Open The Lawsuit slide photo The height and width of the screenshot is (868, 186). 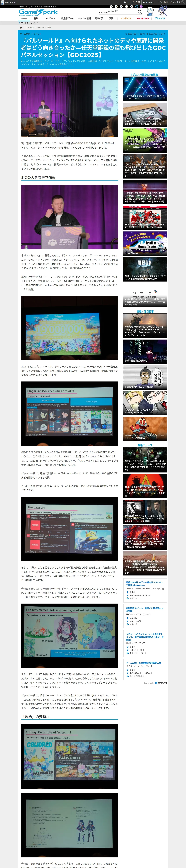coord(70,529)
